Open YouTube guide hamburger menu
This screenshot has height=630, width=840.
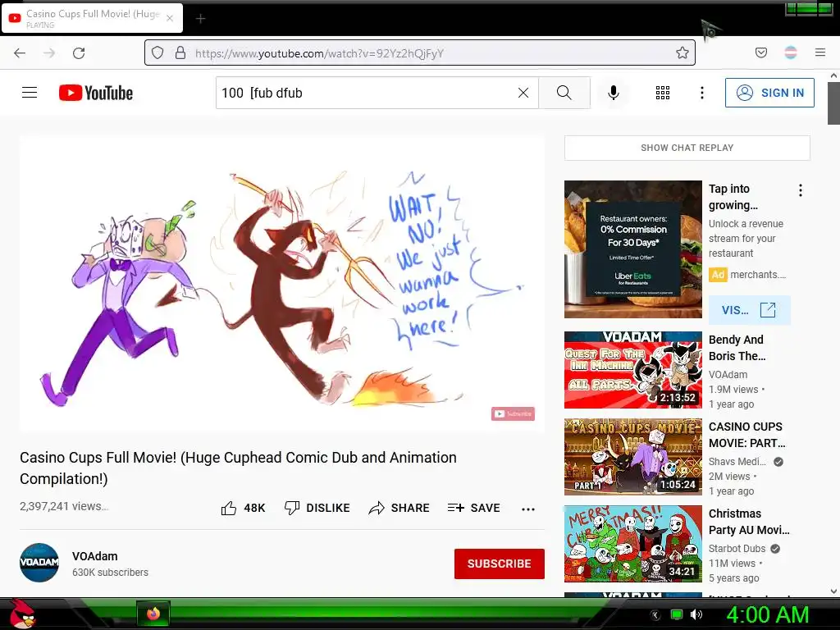click(x=30, y=93)
